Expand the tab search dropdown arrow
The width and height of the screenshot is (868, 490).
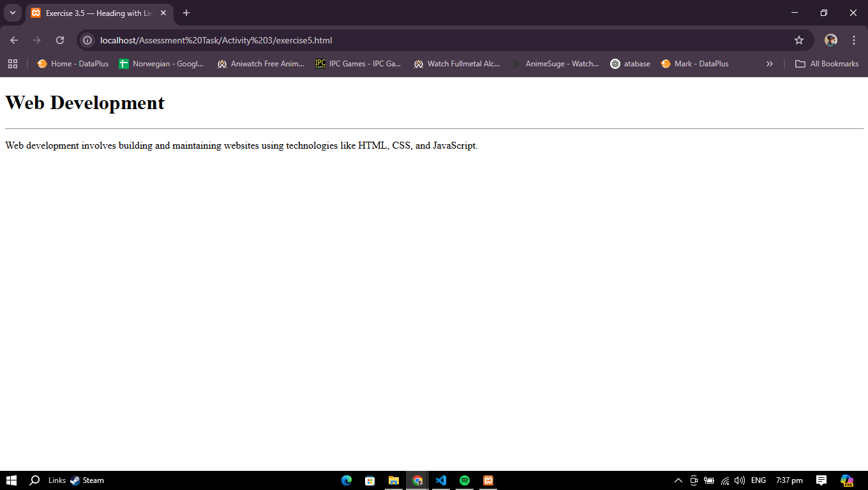click(12, 13)
